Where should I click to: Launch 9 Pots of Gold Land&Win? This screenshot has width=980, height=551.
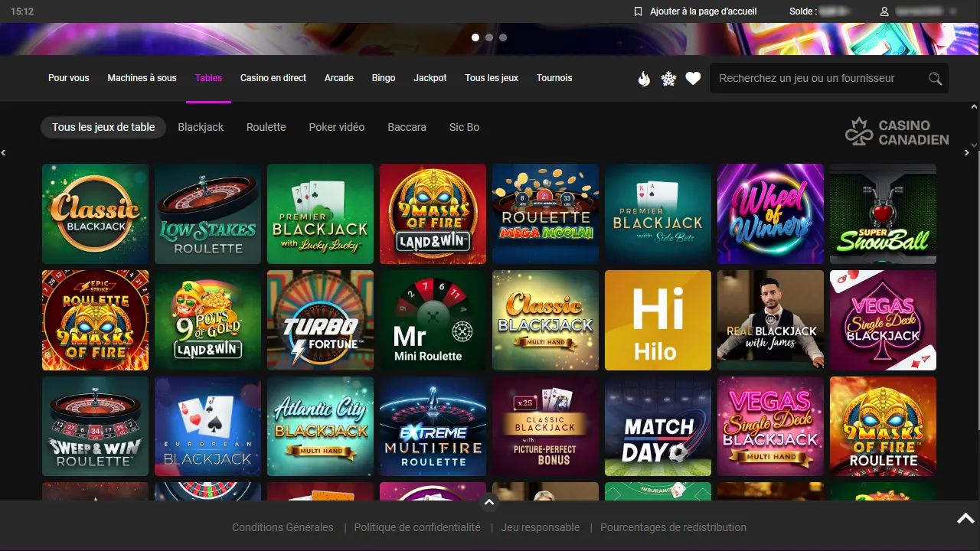coord(207,320)
